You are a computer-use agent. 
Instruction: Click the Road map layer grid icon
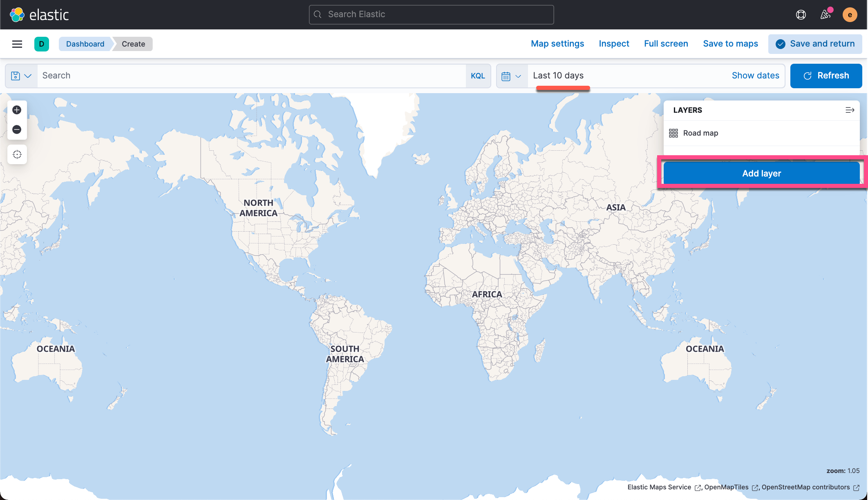[x=673, y=133]
